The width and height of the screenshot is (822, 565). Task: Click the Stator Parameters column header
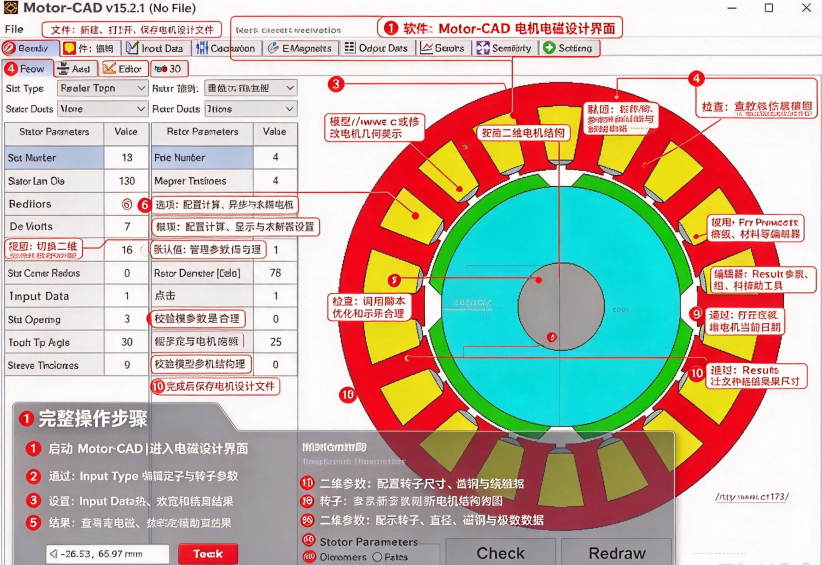point(55,132)
